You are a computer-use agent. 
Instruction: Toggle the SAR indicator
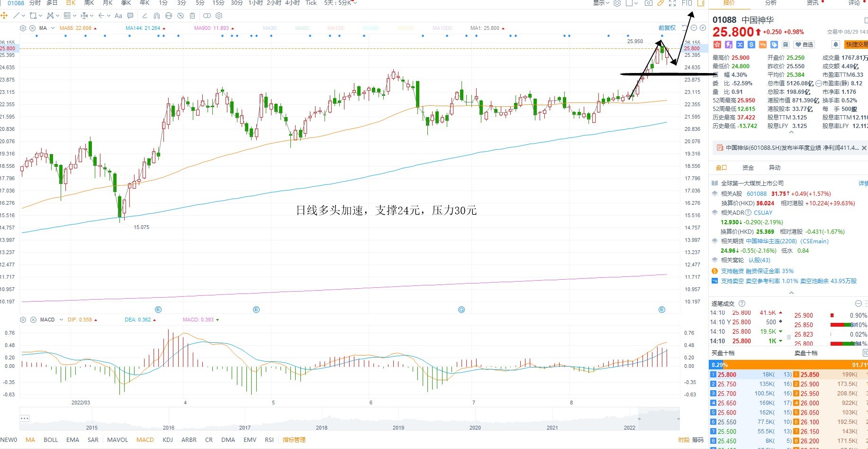(93, 440)
